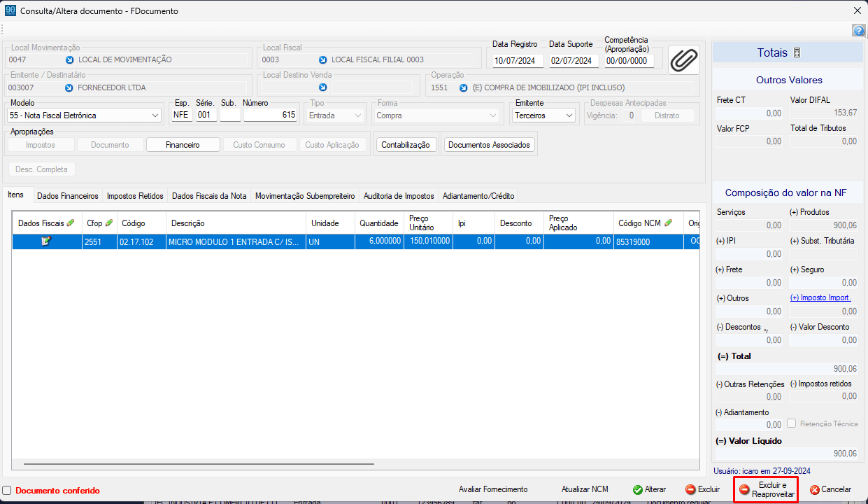Switch to Dados Financeiros tab
This screenshot has width=868, height=504.
click(x=68, y=196)
